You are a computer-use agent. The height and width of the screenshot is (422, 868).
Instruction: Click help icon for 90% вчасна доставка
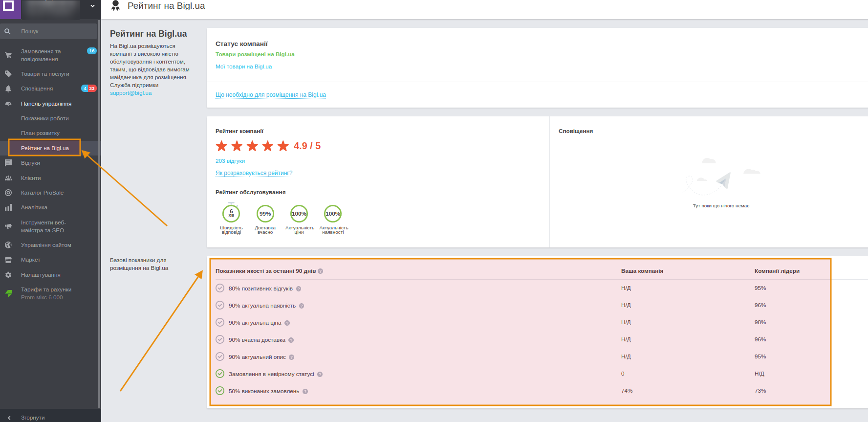click(x=291, y=340)
